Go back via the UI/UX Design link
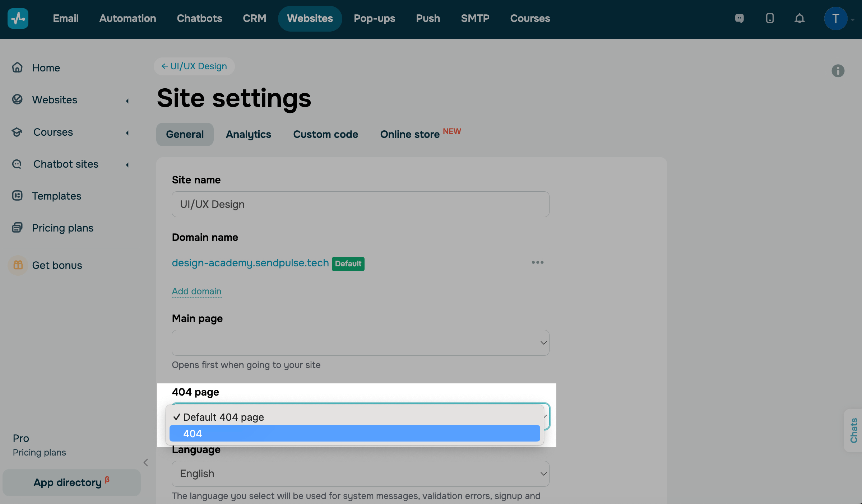Screen dimensions: 862x504 (x=194, y=66)
